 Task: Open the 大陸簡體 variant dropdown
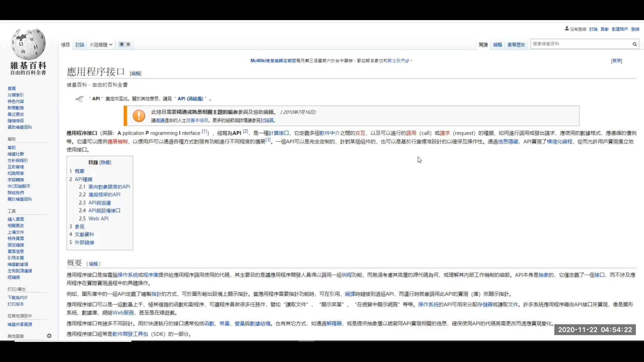(x=100, y=44)
